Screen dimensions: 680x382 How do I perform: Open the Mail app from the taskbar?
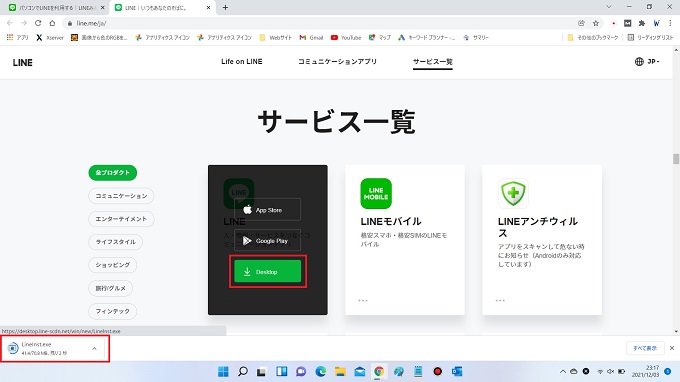tap(360, 372)
